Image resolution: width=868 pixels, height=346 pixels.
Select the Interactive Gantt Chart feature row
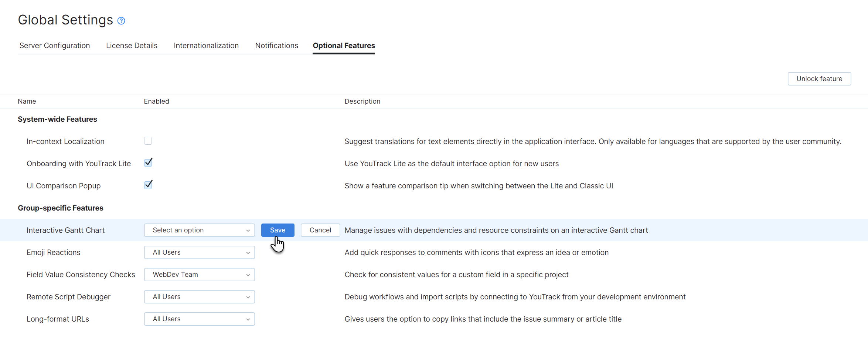[x=65, y=230]
